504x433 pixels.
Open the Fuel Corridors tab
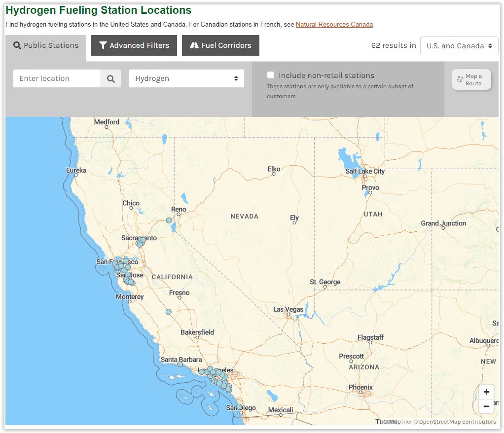(220, 45)
